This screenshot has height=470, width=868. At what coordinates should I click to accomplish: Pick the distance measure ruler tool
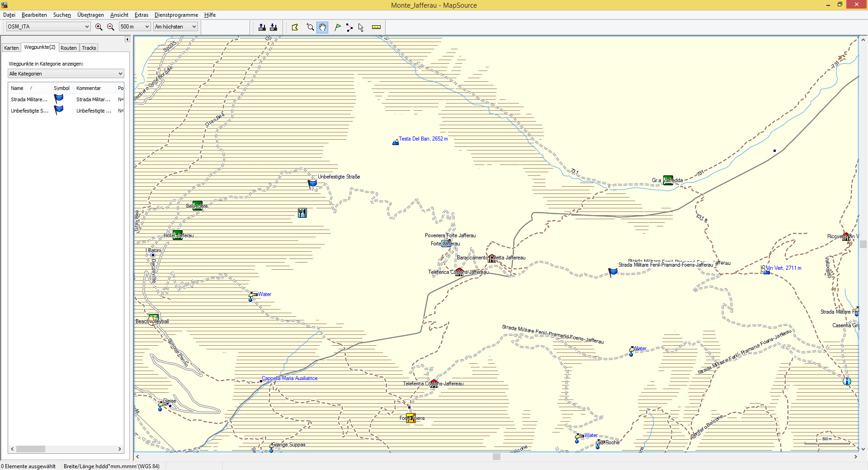[376, 27]
